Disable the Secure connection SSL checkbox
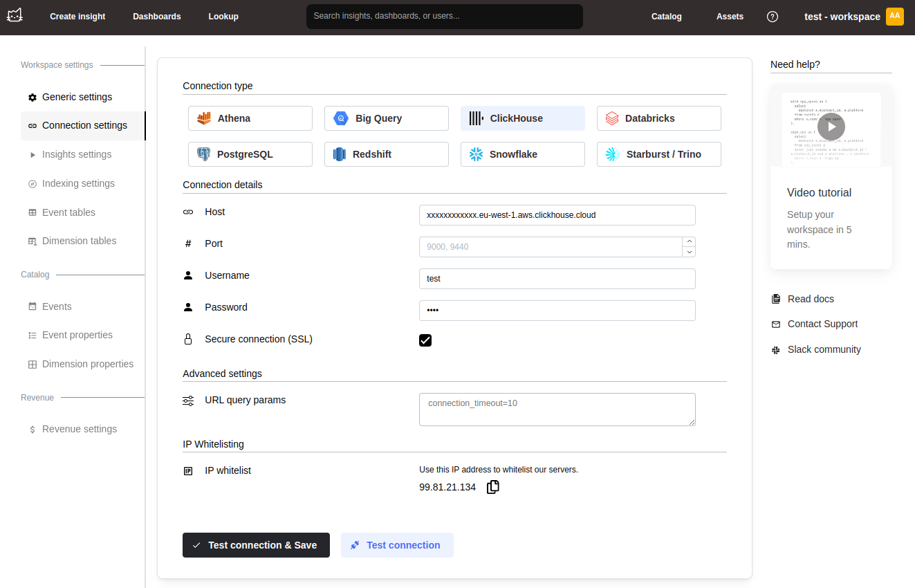Image resolution: width=915 pixels, height=588 pixels. coord(425,340)
